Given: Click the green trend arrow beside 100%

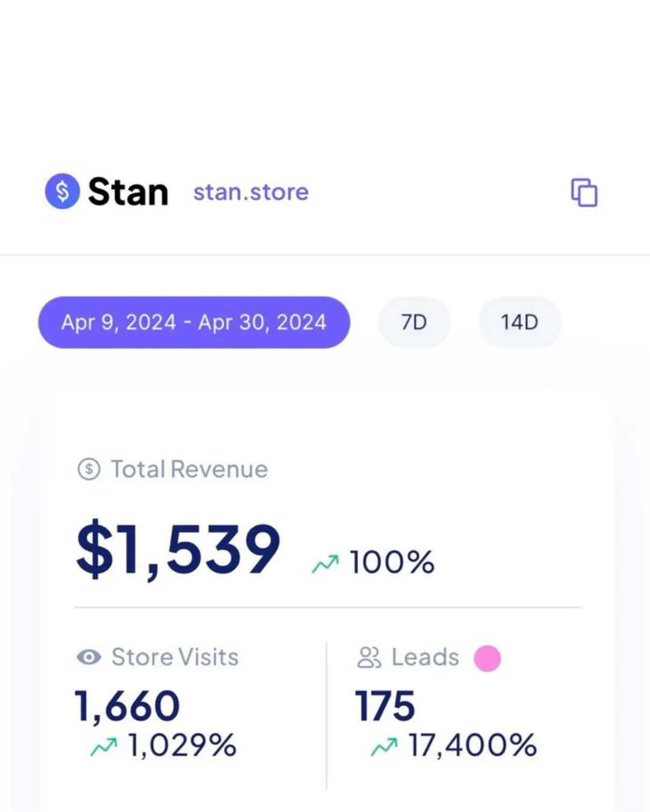Looking at the screenshot, I should [x=326, y=564].
